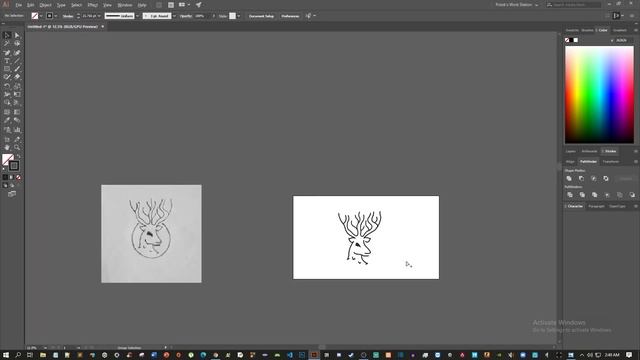Viewport: 640px width, 360px height.
Task: Open the Effect menu
Action: pos(93,5)
